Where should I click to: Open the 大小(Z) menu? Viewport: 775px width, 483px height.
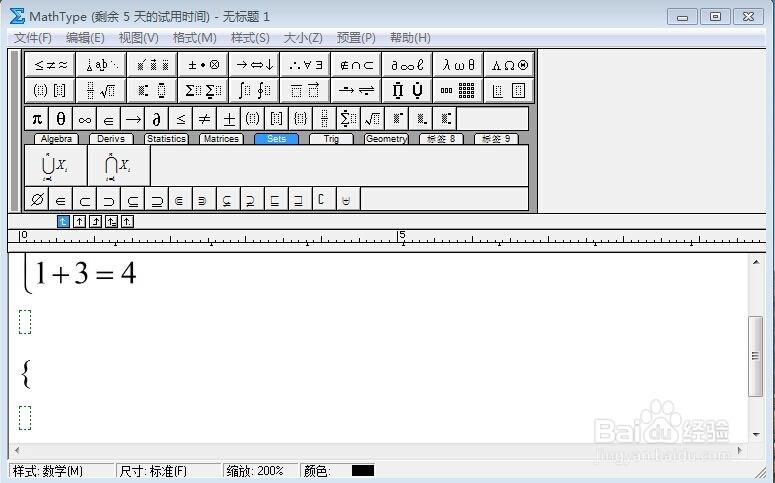pyautogui.click(x=303, y=38)
